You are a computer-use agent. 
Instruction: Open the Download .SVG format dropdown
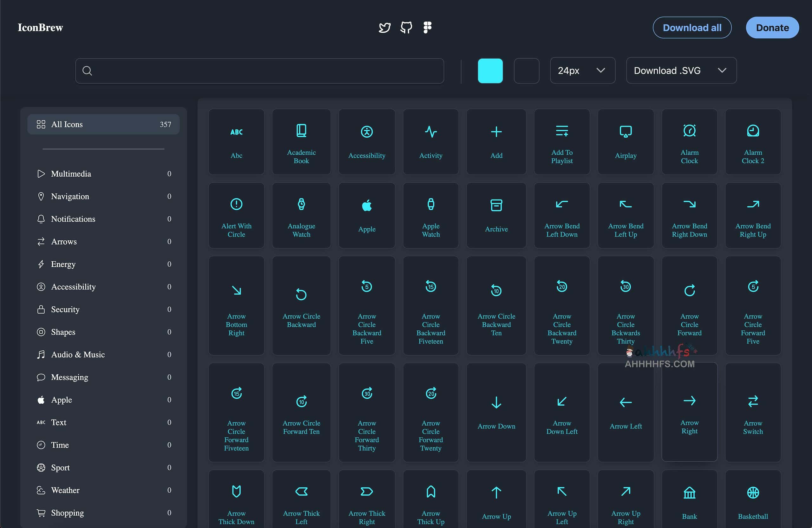pos(681,71)
